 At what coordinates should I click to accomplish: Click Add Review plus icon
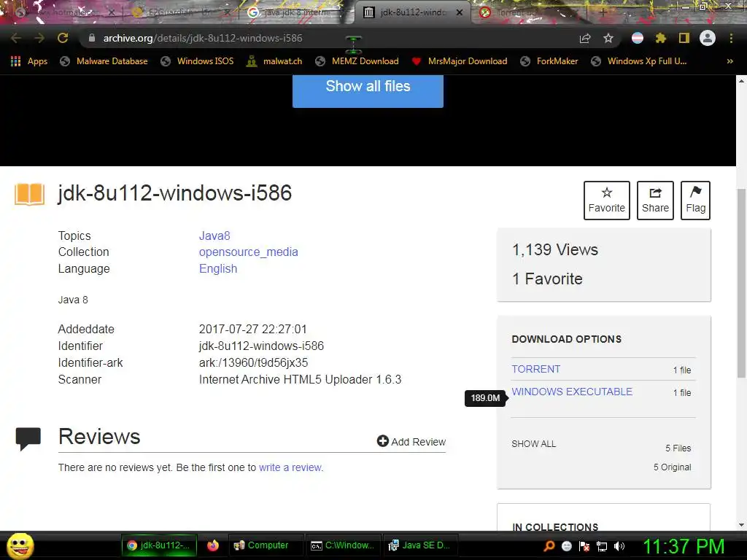point(382,441)
